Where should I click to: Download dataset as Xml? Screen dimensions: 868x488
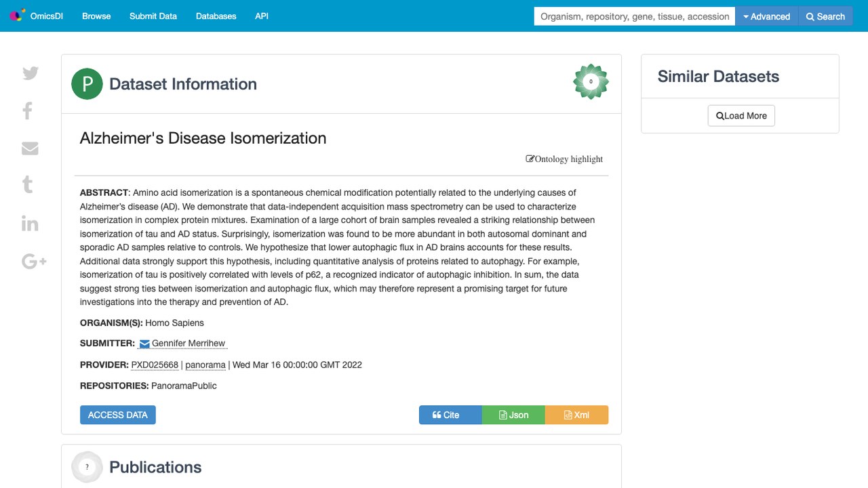click(576, 415)
